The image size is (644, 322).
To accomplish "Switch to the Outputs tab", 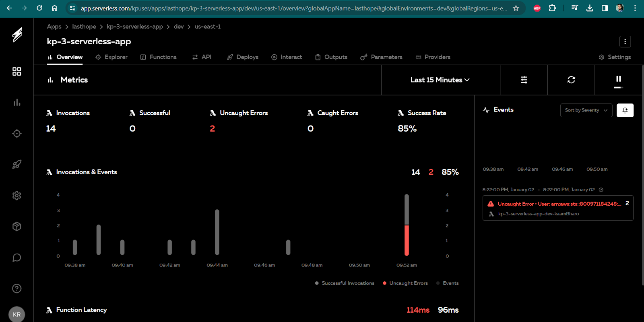I will click(x=331, y=57).
